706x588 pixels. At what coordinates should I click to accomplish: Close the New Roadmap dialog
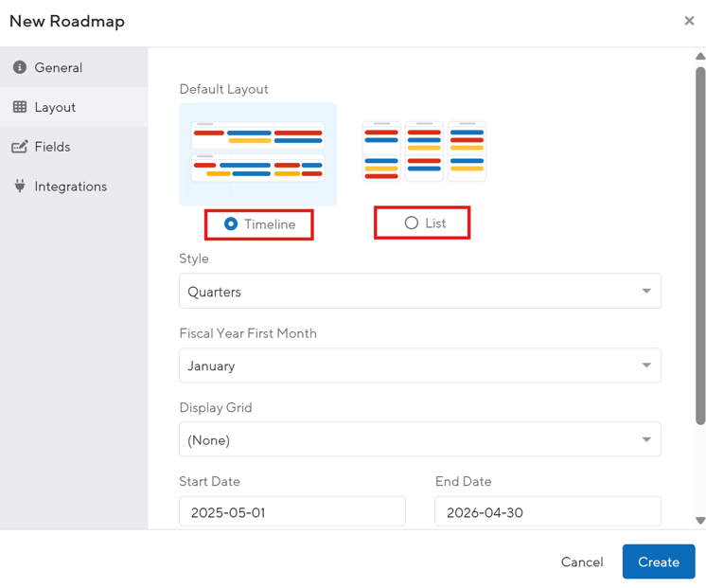pyautogui.click(x=689, y=21)
